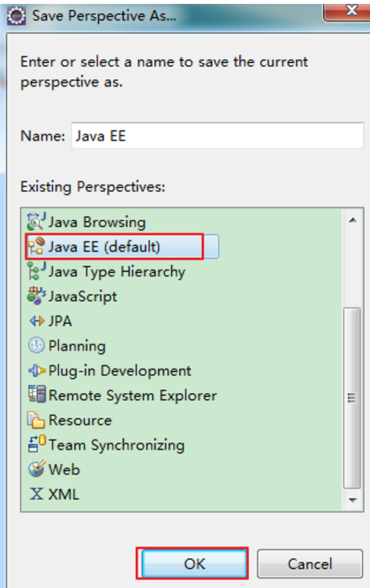The height and width of the screenshot is (588, 370).
Task: Click the OK button
Action: pos(194,564)
